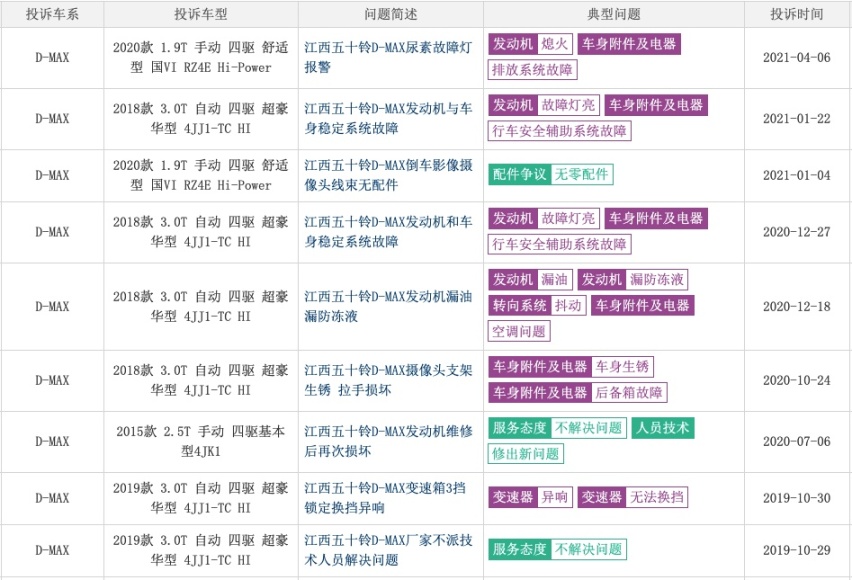Click the 车身附件及电器 后备箱故障 tag
Image resolution: width=852 pixels, height=580 pixels.
tap(578, 392)
